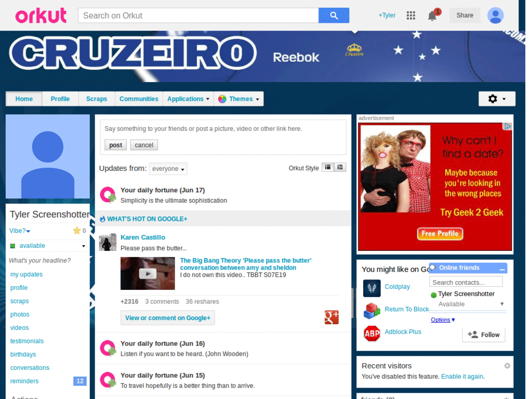Open the notifications bell
532x399 pixels.
[432, 16]
